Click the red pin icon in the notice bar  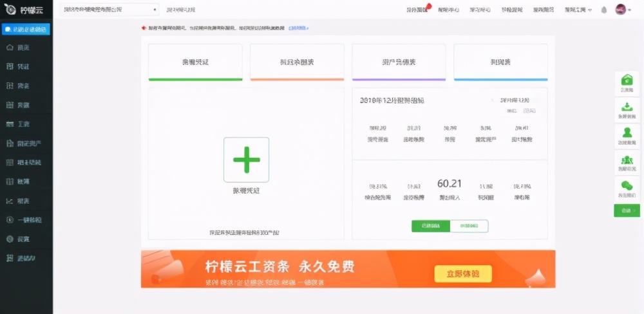(144, 28)
